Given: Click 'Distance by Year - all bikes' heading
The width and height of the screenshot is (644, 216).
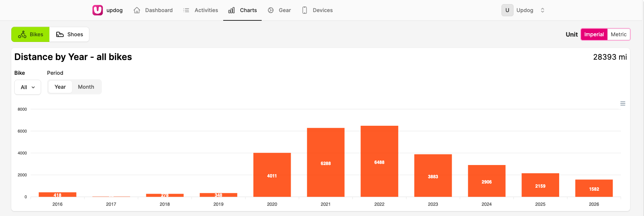Looking at the screenshot, I should pos(73,57).
